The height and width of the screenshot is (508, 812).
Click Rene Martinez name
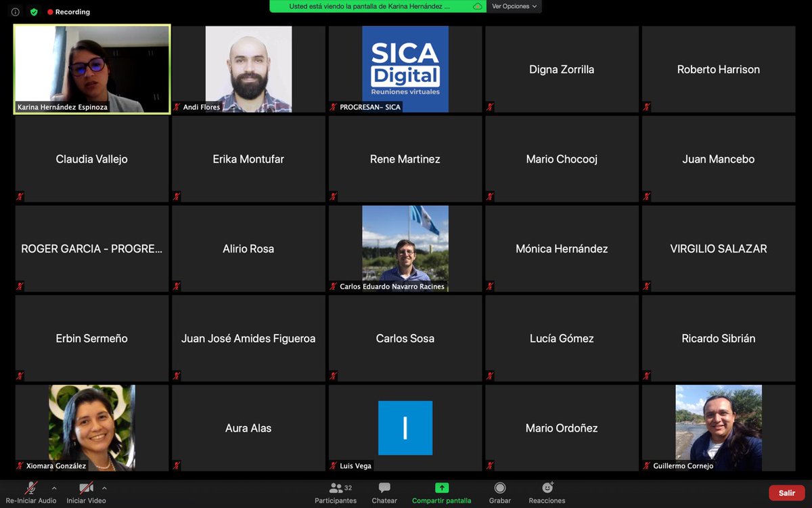coord(405,159)
